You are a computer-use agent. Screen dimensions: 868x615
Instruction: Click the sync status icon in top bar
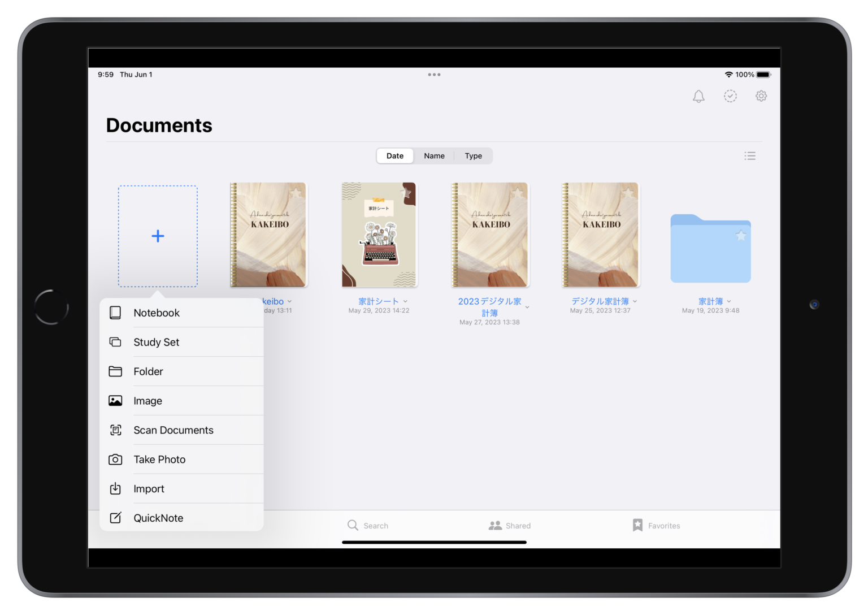tap(730, 96)
